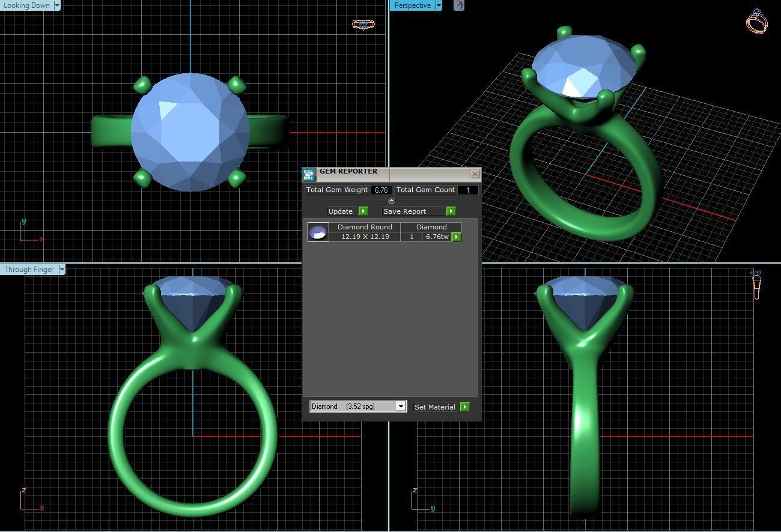Image resolution: width=781 pixels, height=532 pixels.
Task: Click the 12.19 X 12.19 size cell
Action: click(365, 237)
